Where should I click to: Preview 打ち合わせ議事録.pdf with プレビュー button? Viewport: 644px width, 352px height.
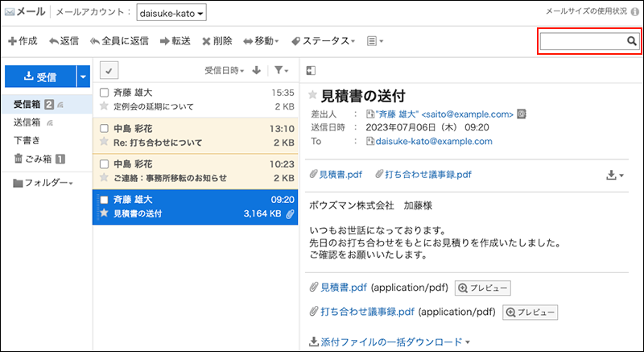click(530, 313)
